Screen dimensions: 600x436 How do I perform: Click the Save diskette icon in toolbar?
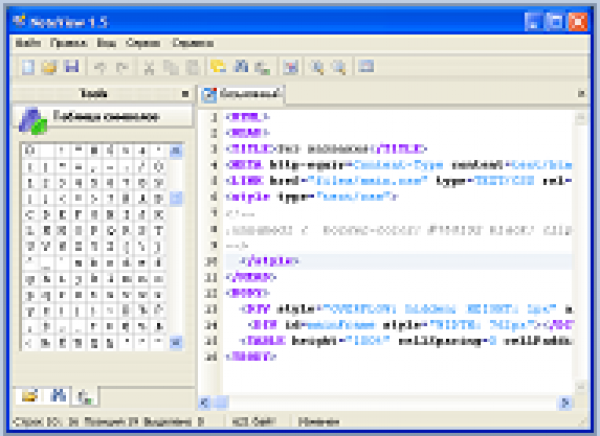71,67
